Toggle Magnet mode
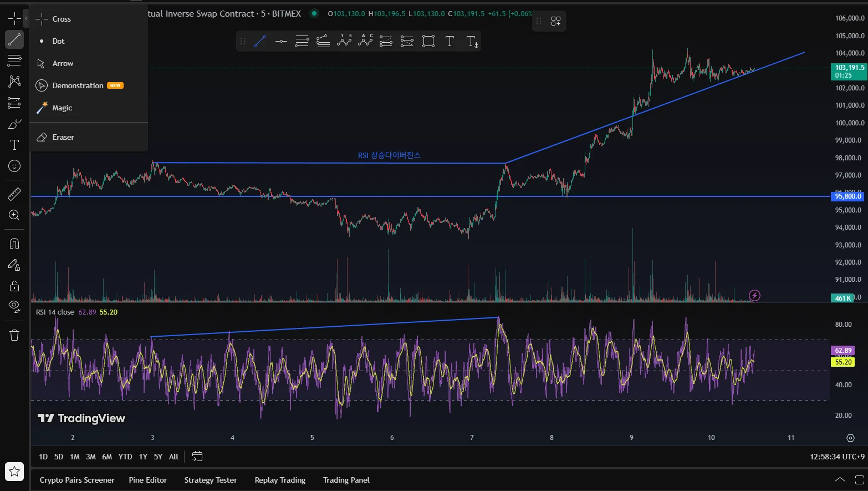 pos(14,244)
